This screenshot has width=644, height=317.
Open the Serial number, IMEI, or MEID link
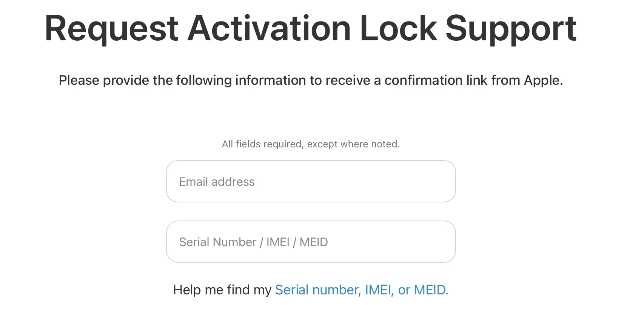[x=361, y=290]
